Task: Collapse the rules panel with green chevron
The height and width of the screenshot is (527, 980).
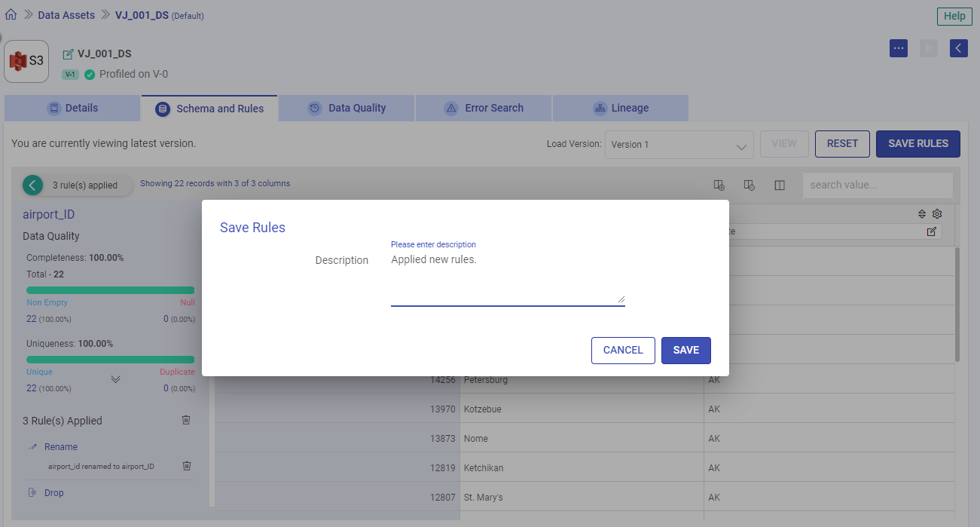Action: pyautogui.click(x=32, y=185)
